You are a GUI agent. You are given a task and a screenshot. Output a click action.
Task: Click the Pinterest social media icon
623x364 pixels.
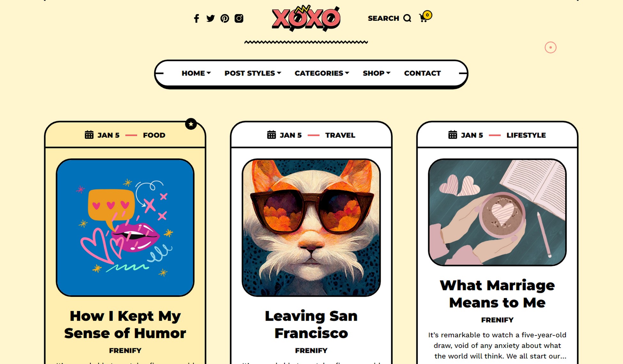(x=224, y=18)
